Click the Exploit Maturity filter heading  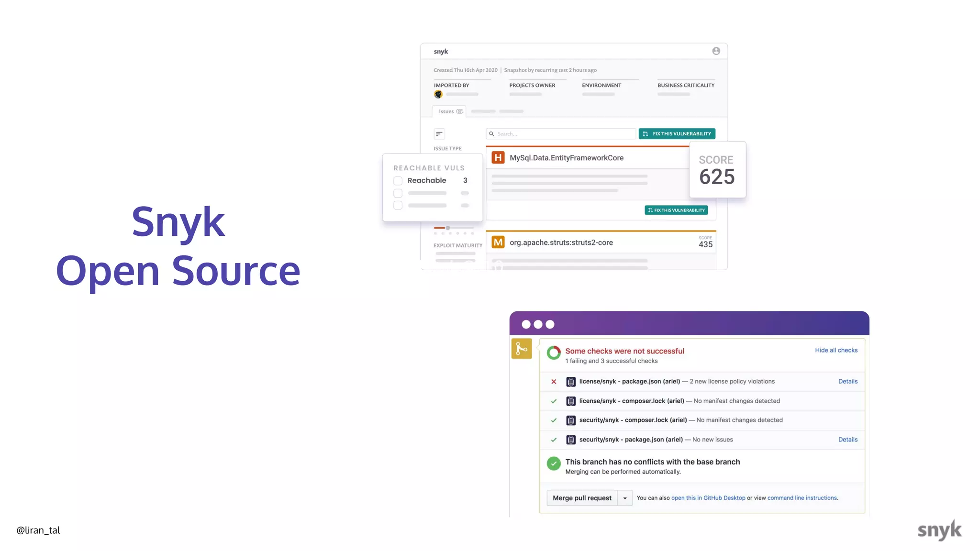pyautogui.click(x=458, y=245)
